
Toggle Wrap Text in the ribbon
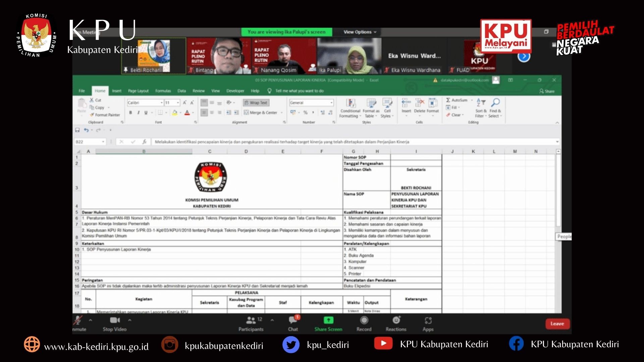(x=256, y=103)
